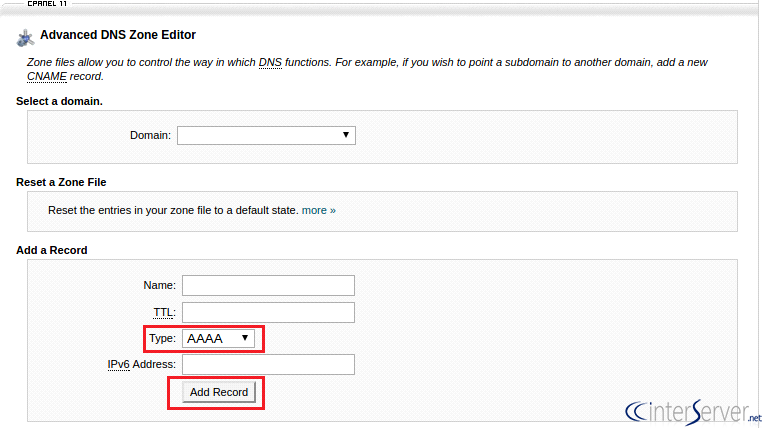This screenshot has height=428, width=762.
Task: Click the 'Add a Record' heading
Action: [x=52, y=250]
